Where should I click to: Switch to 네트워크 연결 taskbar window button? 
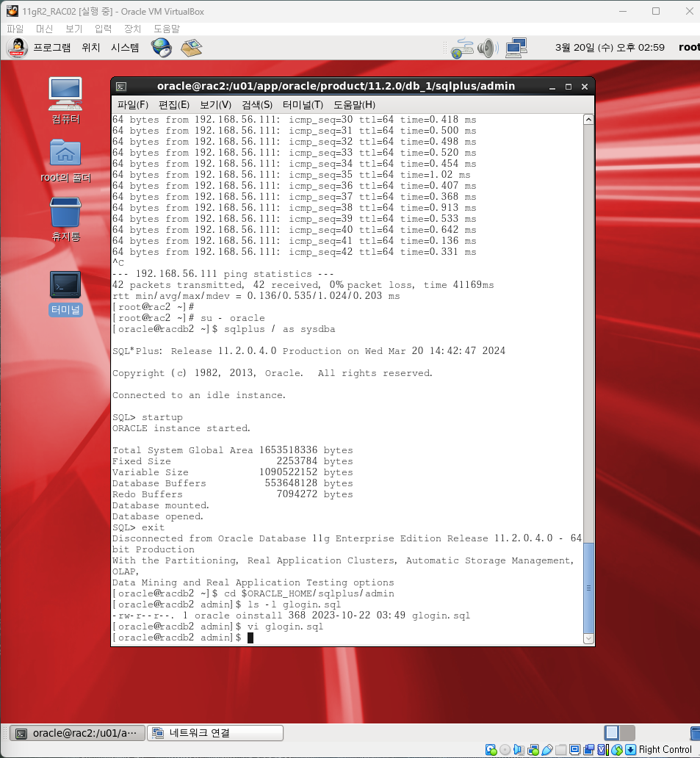coord(215,733)
